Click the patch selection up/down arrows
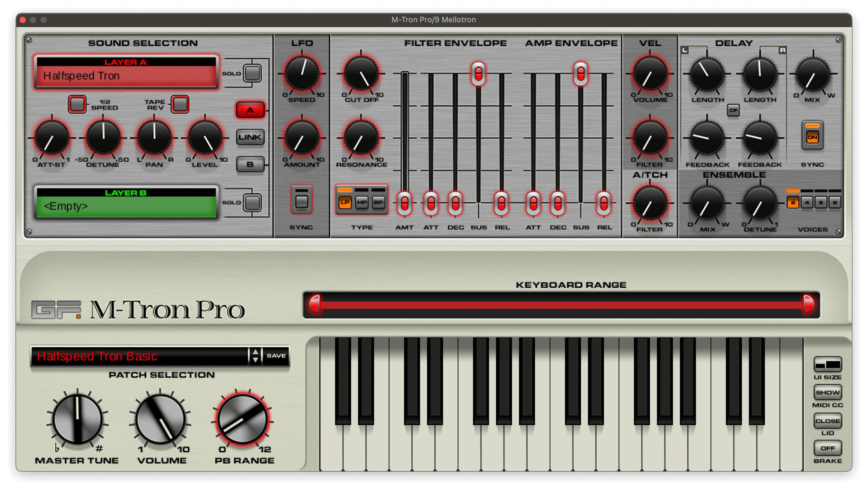868x490 pixels. coord(255,356)
